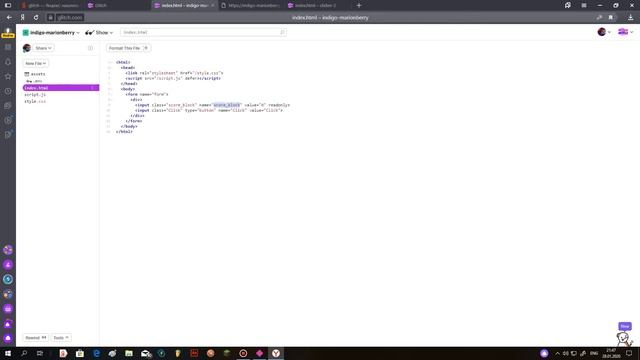Click the Format This File button
Image resolution: width=640 pixels, height=360 pixels.
click(x=129, y=48)
